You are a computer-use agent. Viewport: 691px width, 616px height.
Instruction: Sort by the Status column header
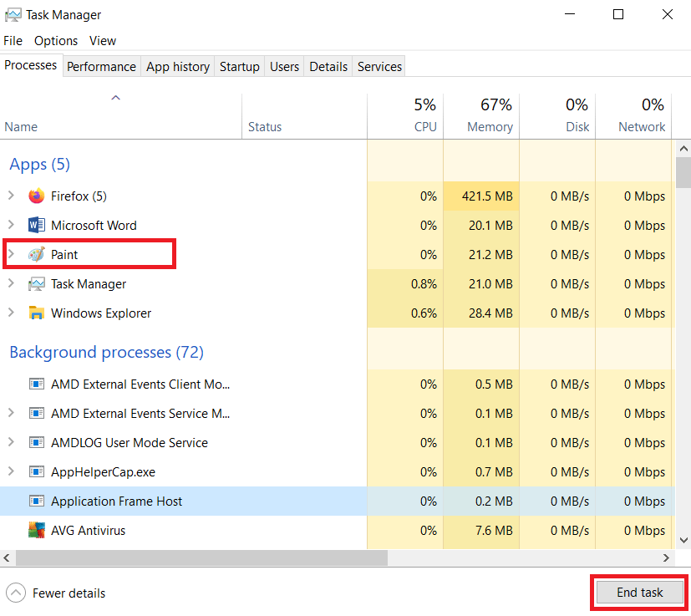pyautogui.click(x=304, y=116)
